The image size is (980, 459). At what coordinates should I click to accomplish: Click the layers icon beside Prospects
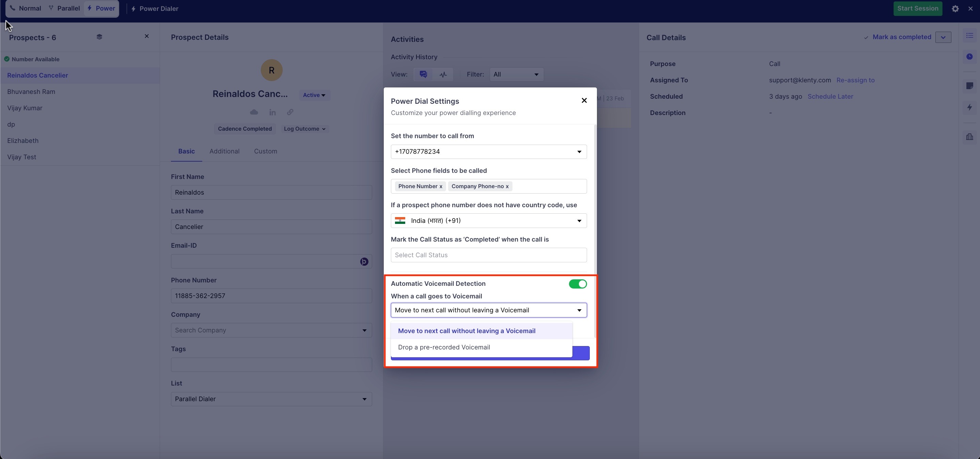pyautogui.click(x=99, y=37)
